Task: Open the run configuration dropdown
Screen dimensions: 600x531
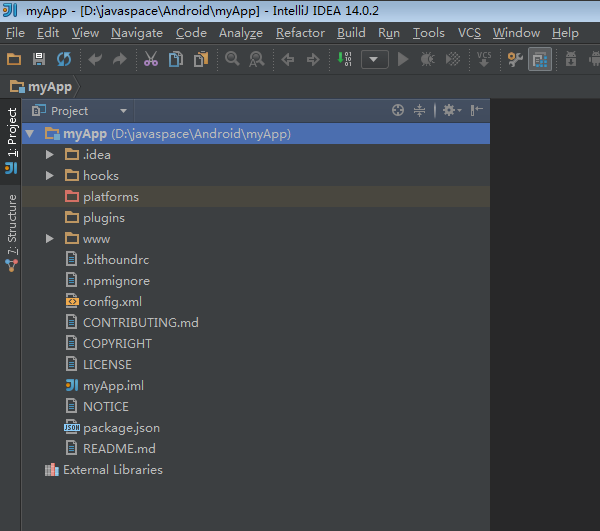Action: pyautogui.click(x=375, y=59)
